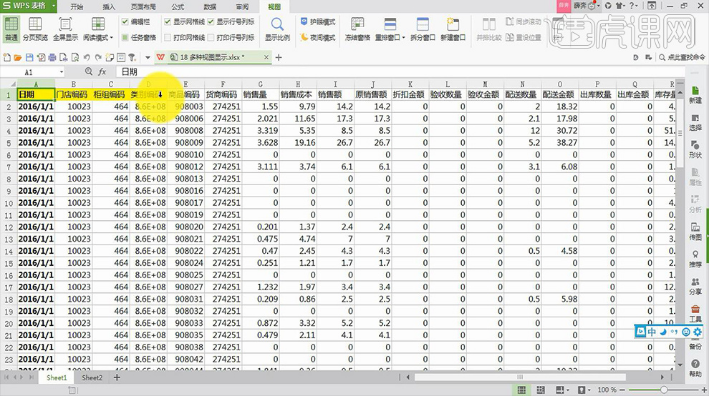Expand the 阅读模式 reading mode dropdown

[111, 38]
